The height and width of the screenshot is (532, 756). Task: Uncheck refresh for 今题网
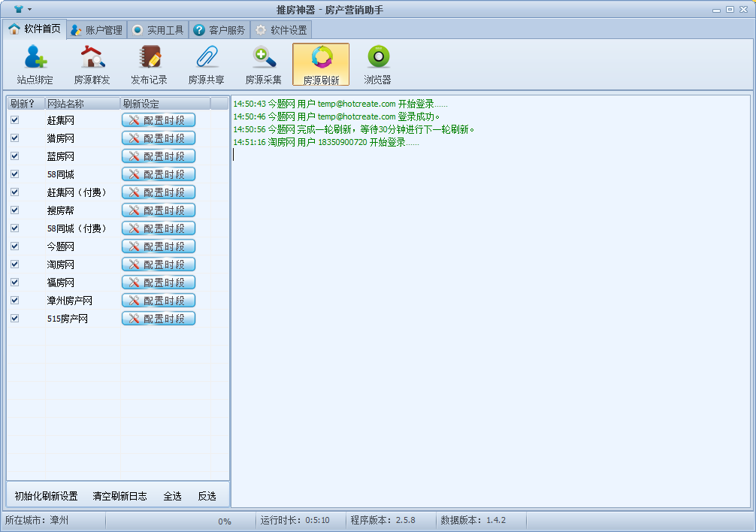(x=15, y=246)
